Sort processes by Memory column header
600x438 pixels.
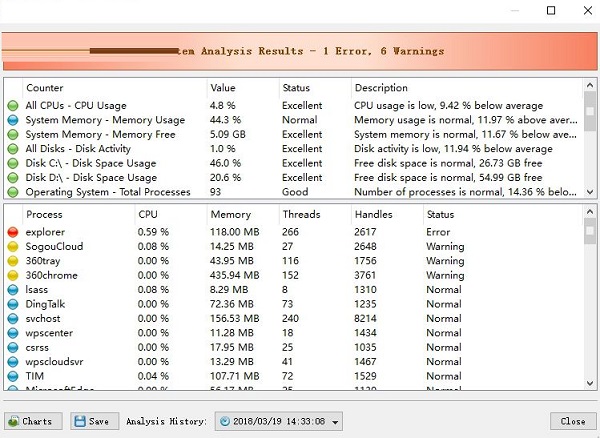pyautogui.click(x=230, y=214)
